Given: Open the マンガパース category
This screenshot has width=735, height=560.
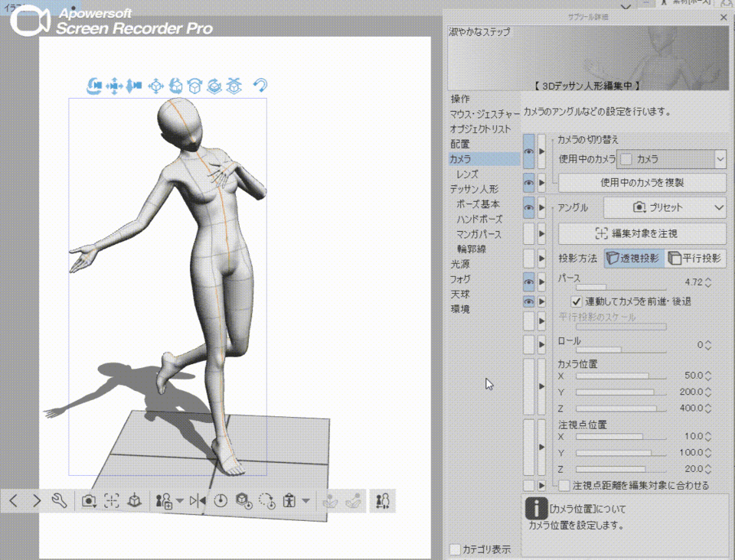Looking at the screenshot, I should coord(479,234).
